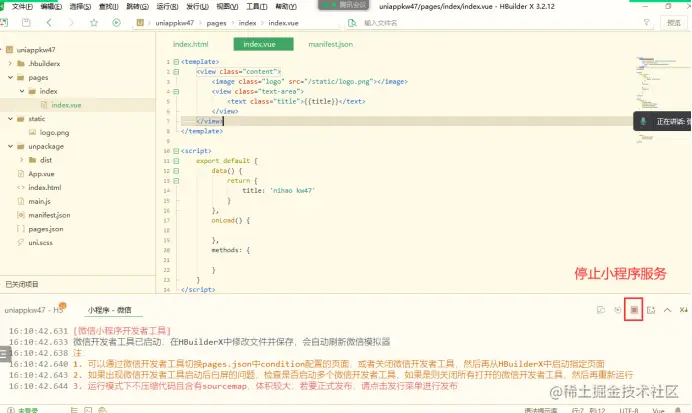
Task: Click the terminal icon in bottom status bar
Action: tap(88, 410)
